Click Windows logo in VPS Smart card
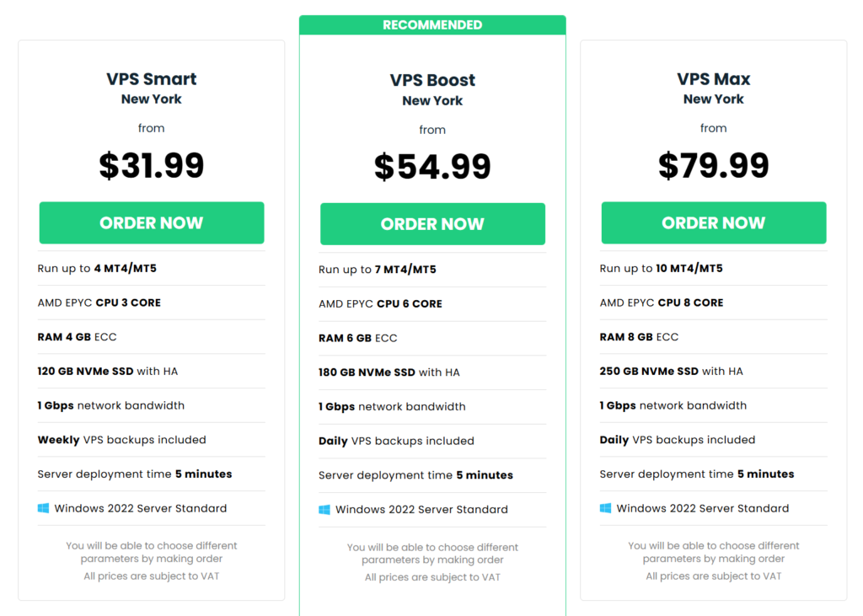Screen dimensions: 863x616 coord(44,508)
